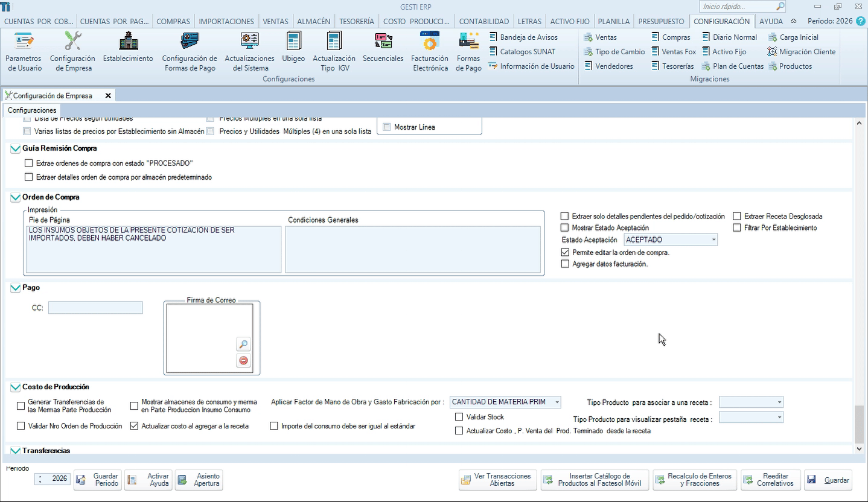Click the CC email input field
The image size is (868, 502).
point(95,308)
